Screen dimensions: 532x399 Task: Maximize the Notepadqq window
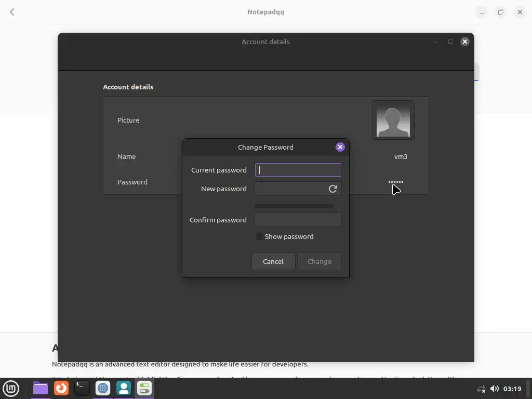click(x=500, y=12)
